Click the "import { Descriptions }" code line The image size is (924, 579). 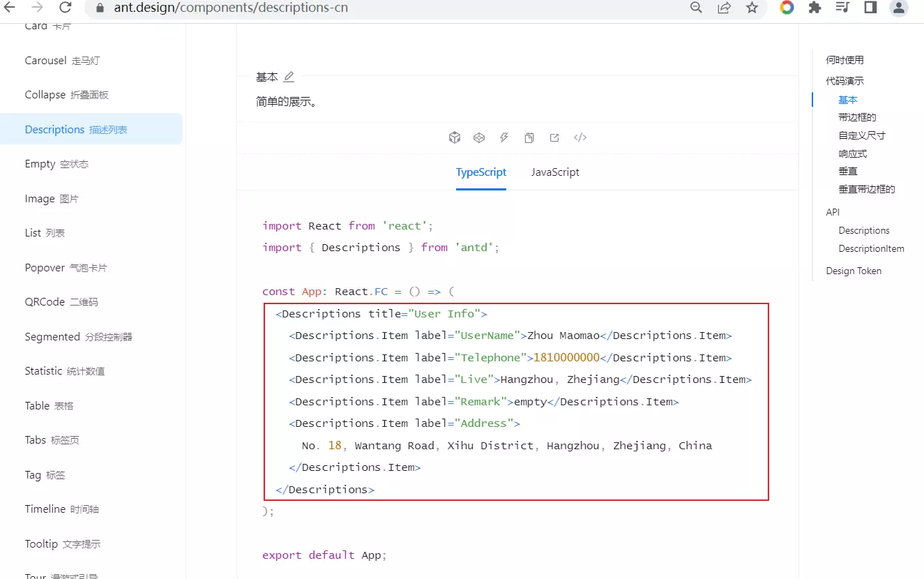[381, 248]
